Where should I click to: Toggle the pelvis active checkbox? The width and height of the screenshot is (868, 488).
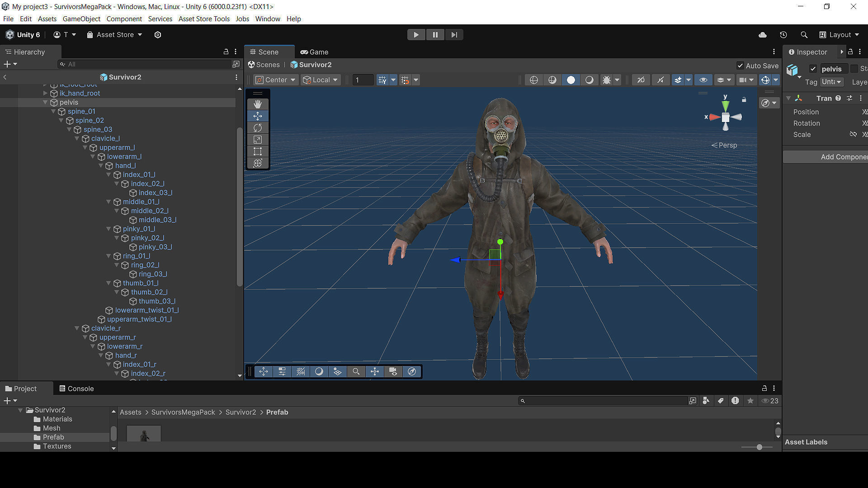813,69
